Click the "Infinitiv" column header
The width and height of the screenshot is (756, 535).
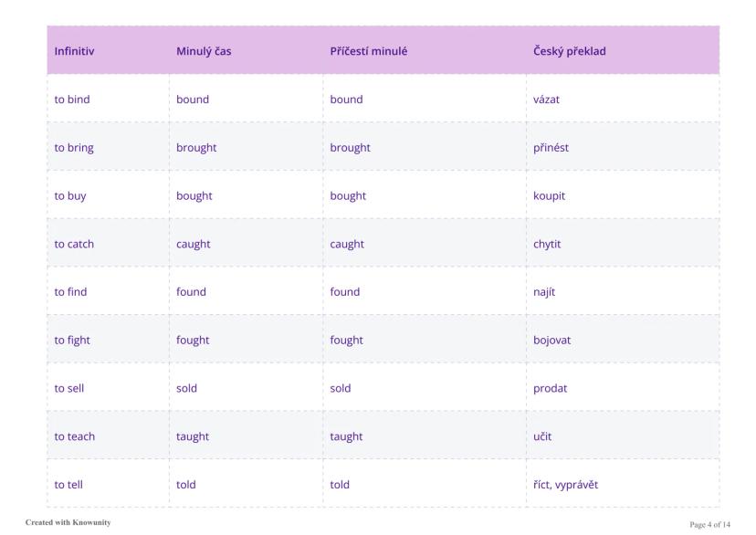[74, 51]
